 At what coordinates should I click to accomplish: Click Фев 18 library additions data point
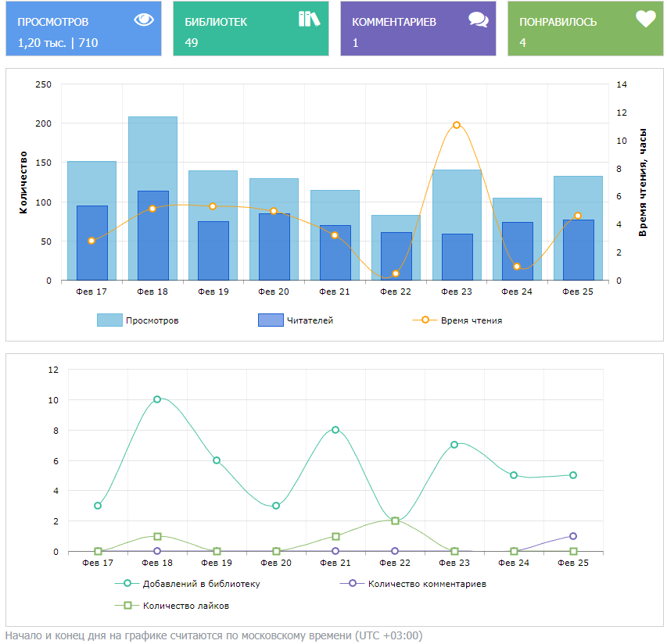point(157,399)
